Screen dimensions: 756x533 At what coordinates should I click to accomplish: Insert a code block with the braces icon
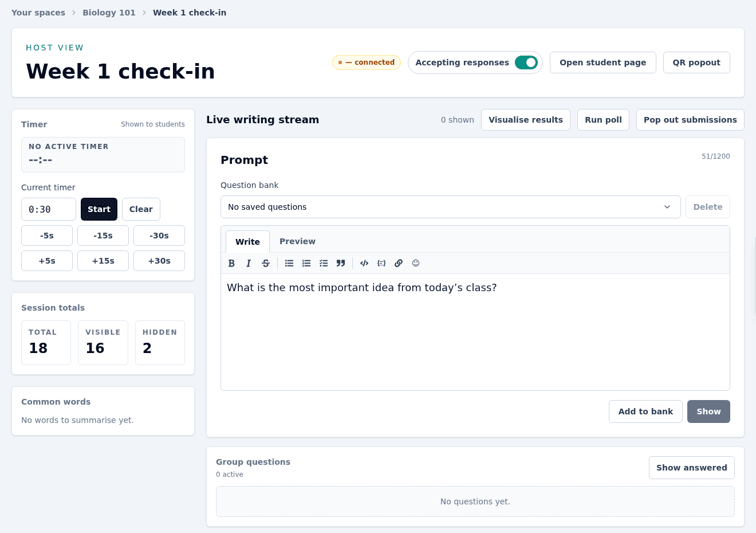coord(381,263)
